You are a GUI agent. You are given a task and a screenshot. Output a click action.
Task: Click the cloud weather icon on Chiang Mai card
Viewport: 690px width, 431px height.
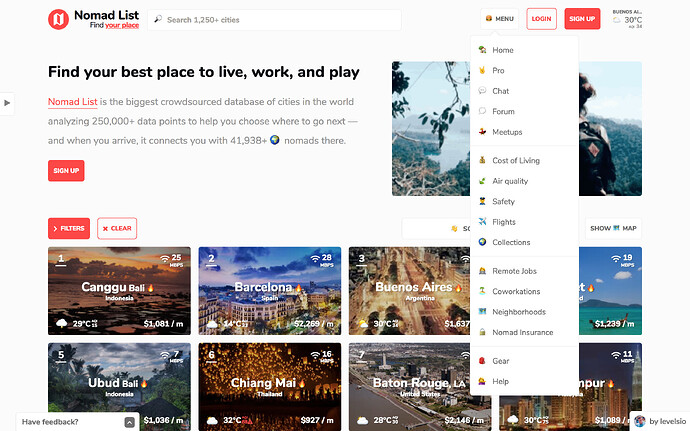[213, 420]
